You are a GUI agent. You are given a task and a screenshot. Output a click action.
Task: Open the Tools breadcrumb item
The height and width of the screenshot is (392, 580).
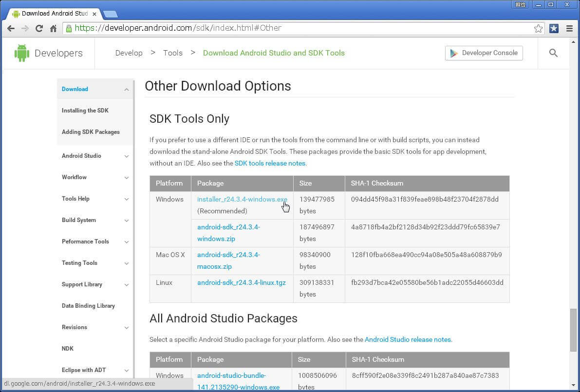(172, 53)
